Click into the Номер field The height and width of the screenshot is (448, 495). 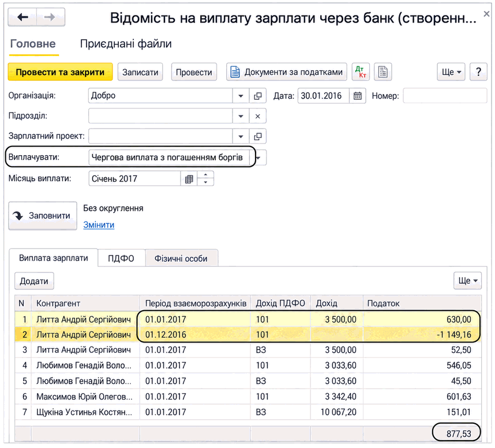click(x=445, y=96)
